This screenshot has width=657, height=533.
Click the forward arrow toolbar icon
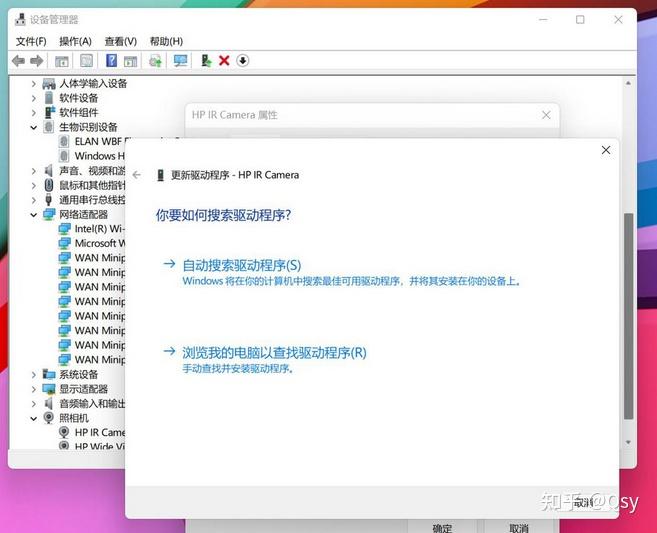(37, 61)
